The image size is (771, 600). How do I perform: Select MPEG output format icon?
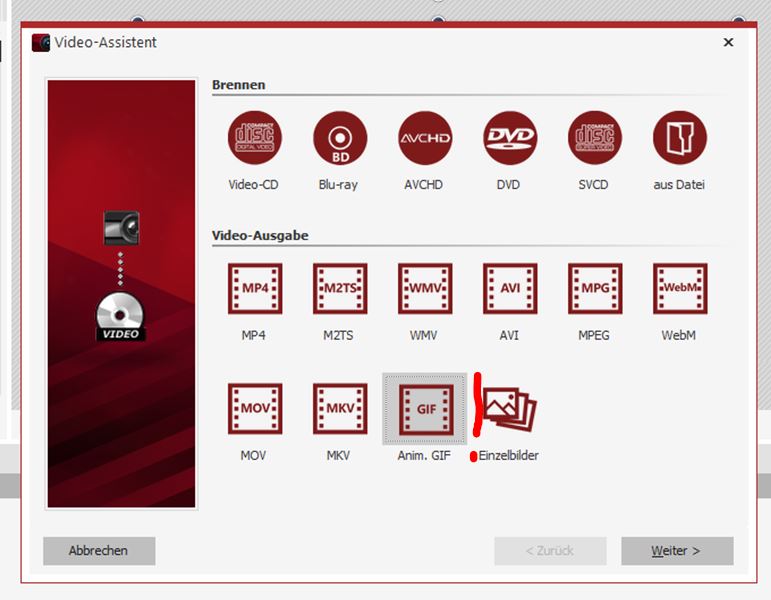pos(594,289)
